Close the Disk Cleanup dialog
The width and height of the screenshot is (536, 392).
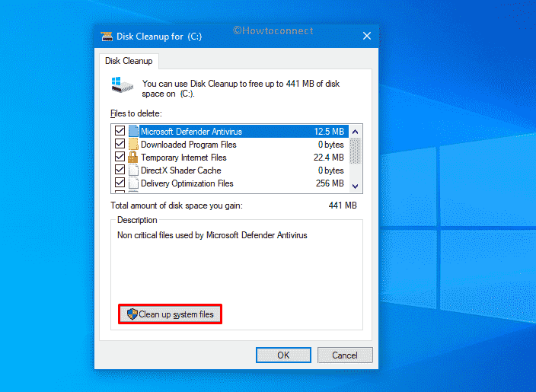click(367, 36)
